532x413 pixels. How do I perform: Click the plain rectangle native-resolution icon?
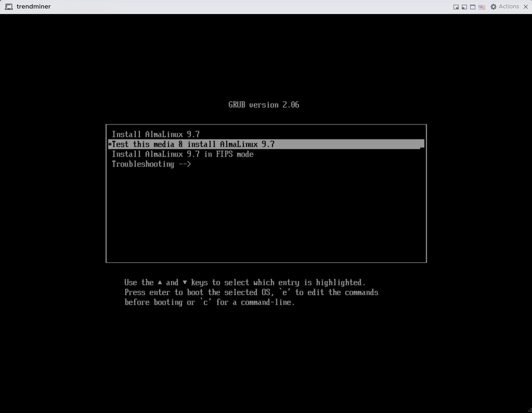(473, 7)
